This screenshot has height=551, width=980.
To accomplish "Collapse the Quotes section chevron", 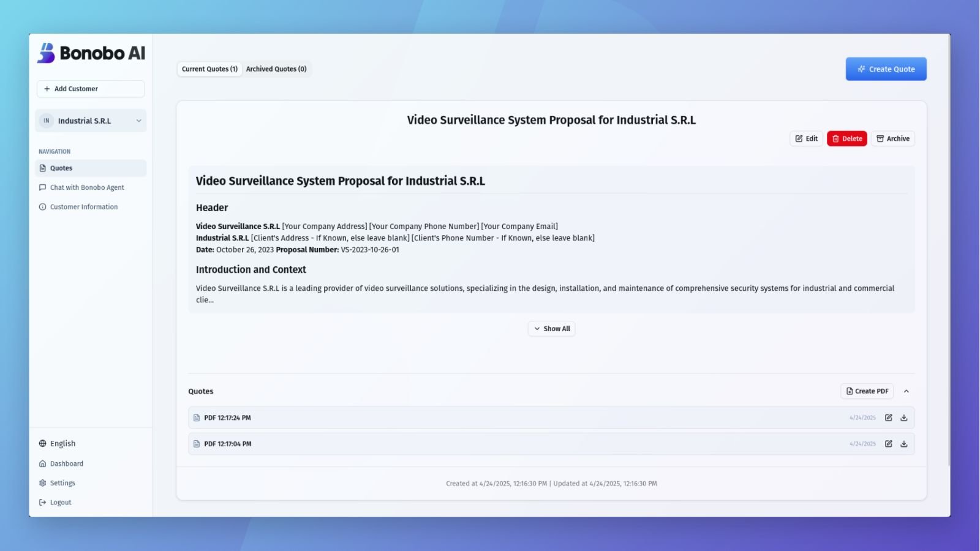I will (x=907, y=391).
